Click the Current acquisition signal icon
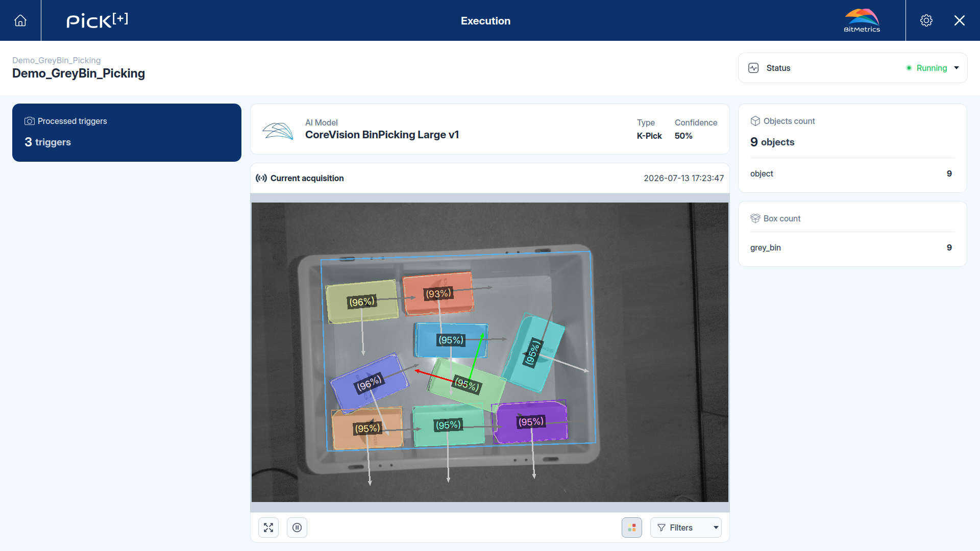 pyautogui.click(x=261, y=178)
